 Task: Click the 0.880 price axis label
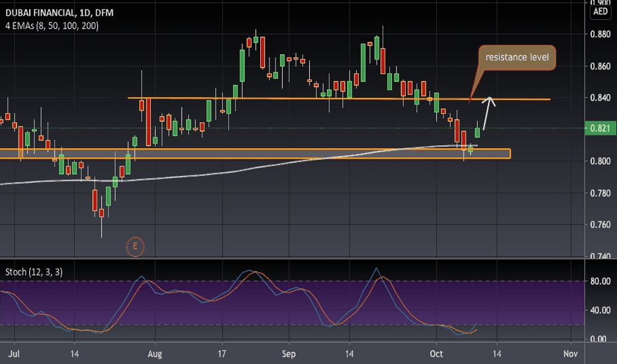tap(600, 34)
